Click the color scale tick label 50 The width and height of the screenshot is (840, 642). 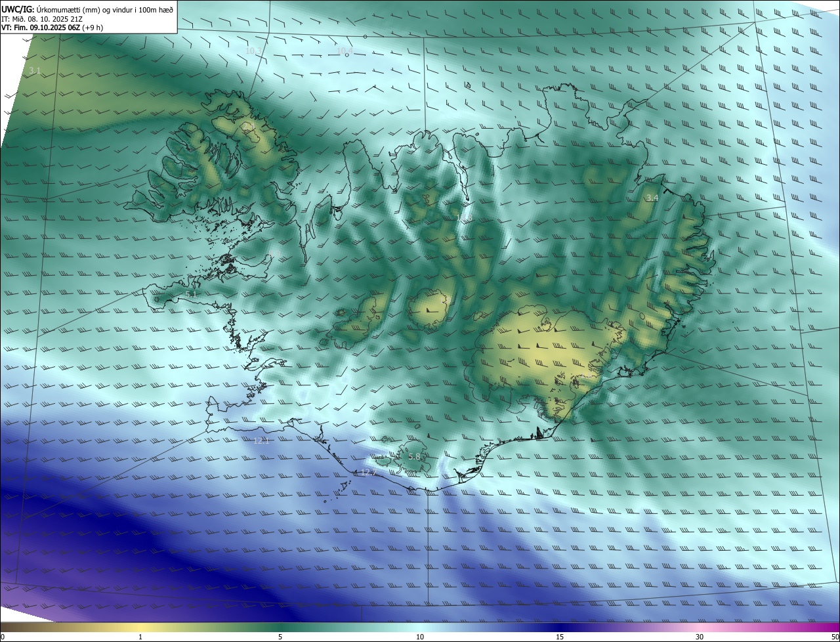point(835,637)
